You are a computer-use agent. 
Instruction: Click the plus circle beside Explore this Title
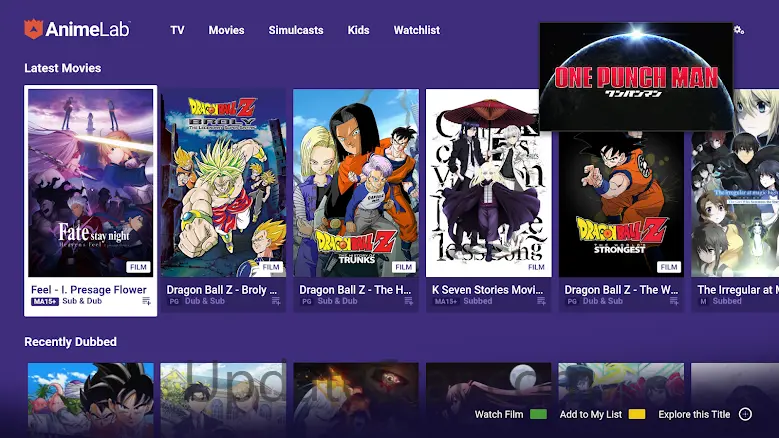745,414
